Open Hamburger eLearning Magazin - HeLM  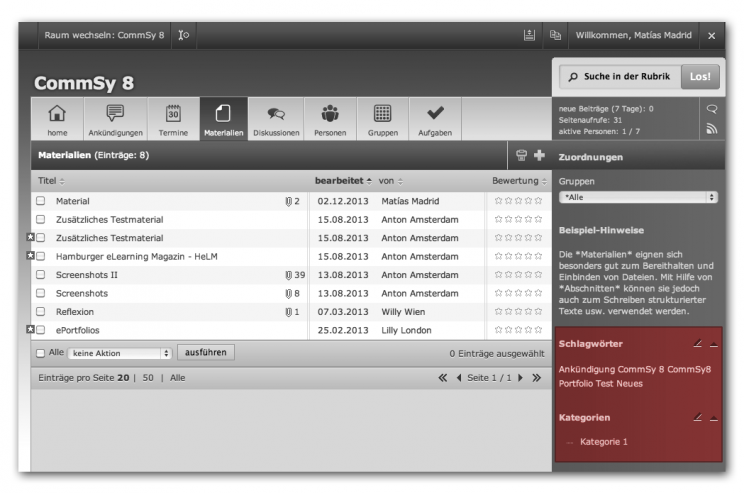(x=137, y=256)
